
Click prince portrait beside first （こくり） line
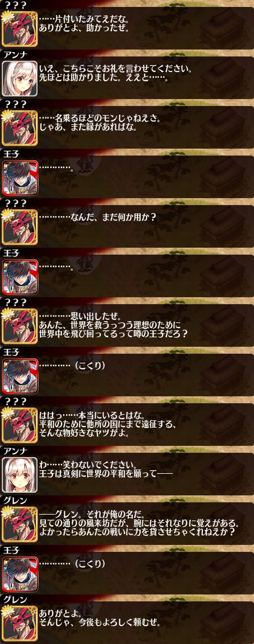[x=20, y=376]
